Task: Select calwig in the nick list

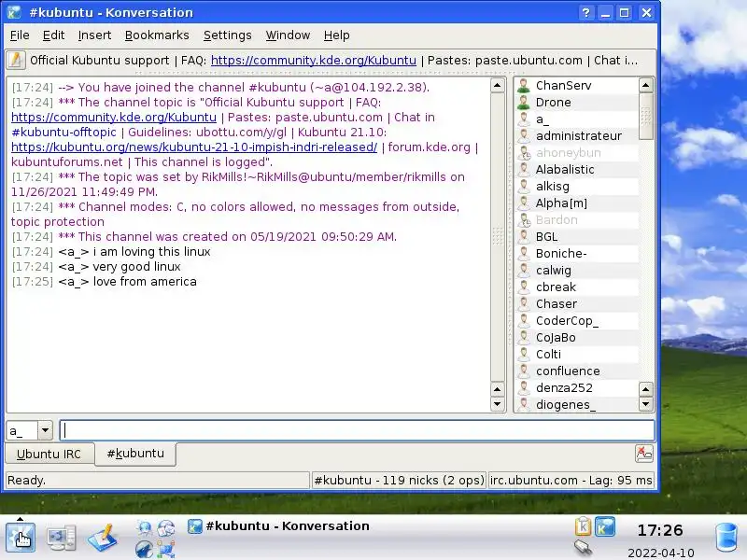Action: (x=577, y=271)
